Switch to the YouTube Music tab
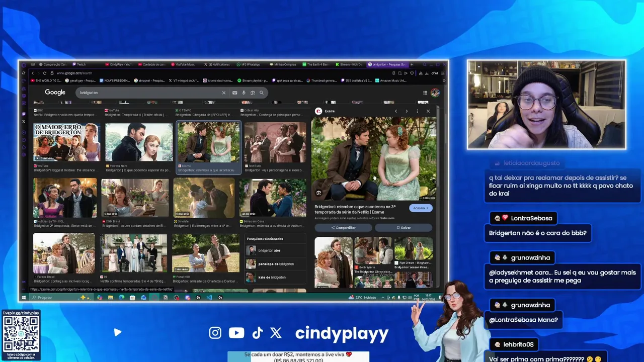Screen dimensions: 644x362 pyautogui.click(x=184, y=64)
